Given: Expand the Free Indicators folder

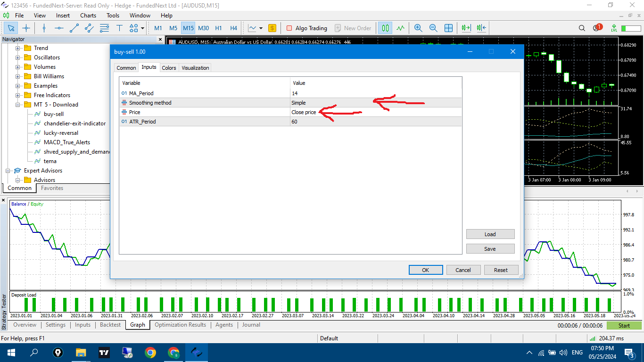Looking at the screenshot, I should 18,95.
